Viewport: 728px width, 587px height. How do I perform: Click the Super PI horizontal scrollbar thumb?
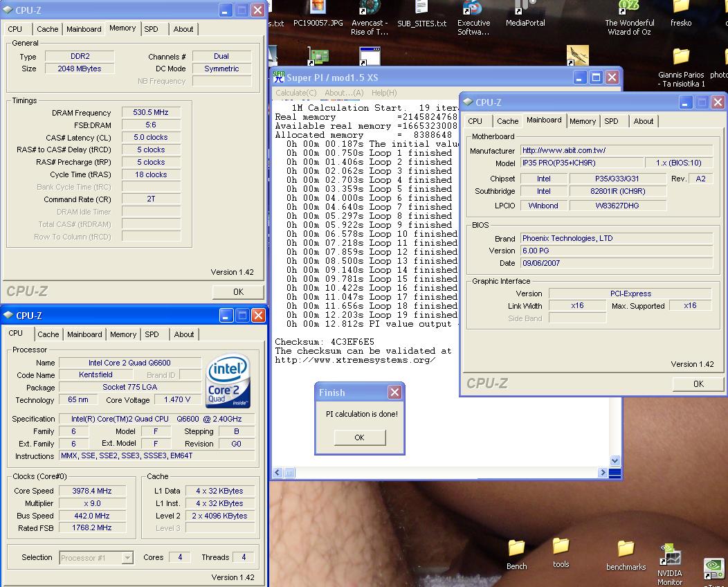point(289,473)
